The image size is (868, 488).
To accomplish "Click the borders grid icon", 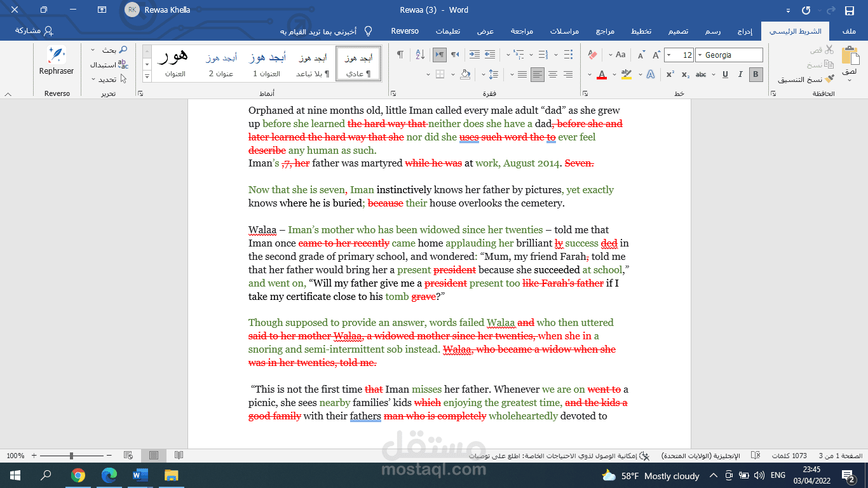I will 440,74.
